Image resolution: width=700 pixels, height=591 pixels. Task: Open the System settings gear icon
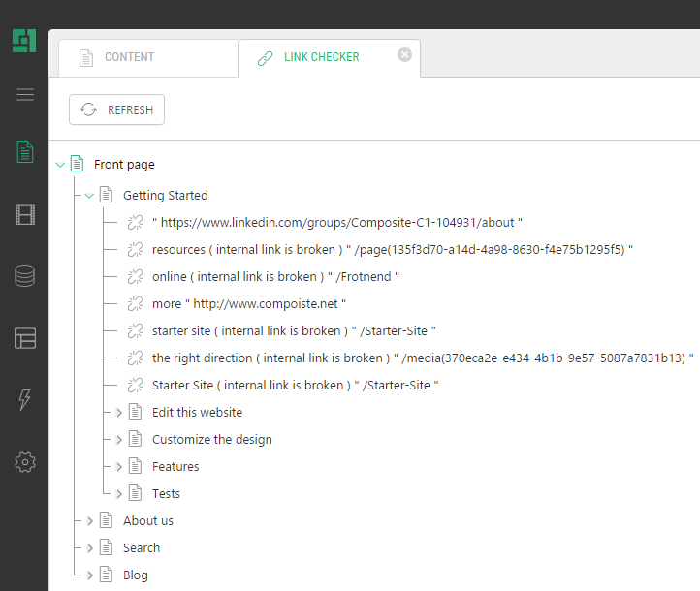(x=25, y=462)
